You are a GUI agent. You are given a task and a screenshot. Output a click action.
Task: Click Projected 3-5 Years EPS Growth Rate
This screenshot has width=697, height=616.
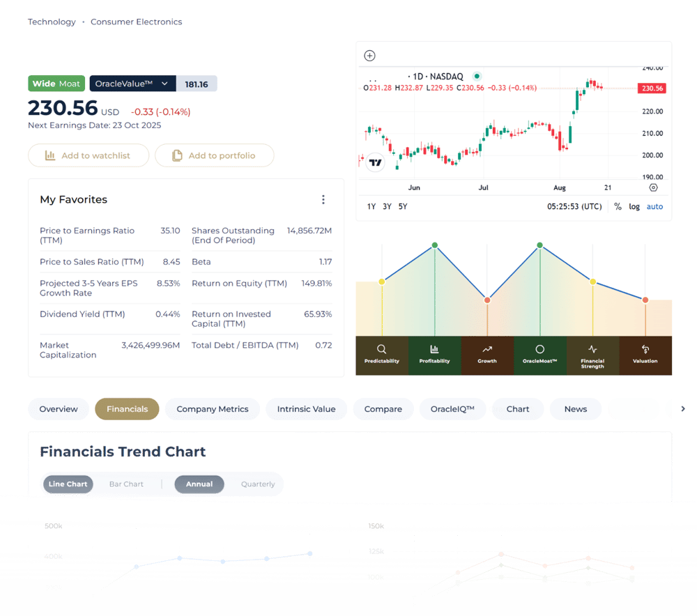89,288
